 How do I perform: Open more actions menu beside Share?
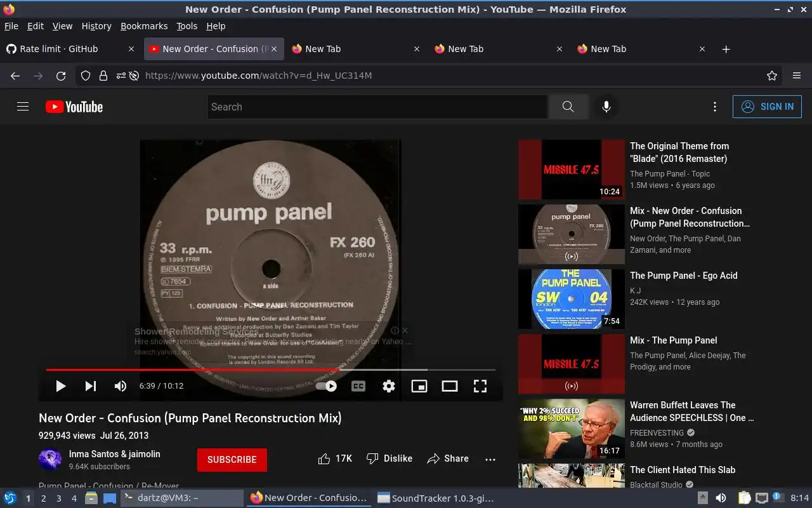(x=490, y=459)
